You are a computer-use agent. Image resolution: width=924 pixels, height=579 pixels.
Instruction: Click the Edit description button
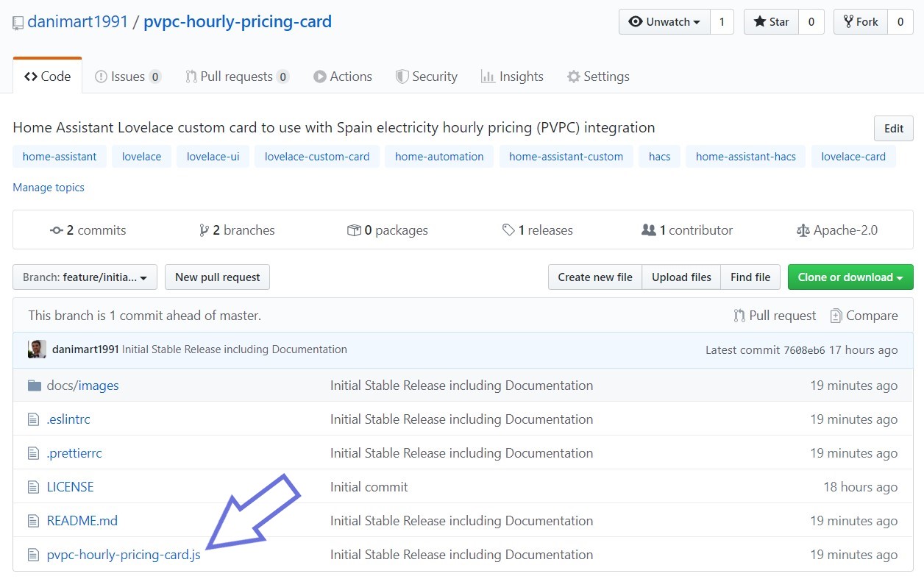coord(894,128)
